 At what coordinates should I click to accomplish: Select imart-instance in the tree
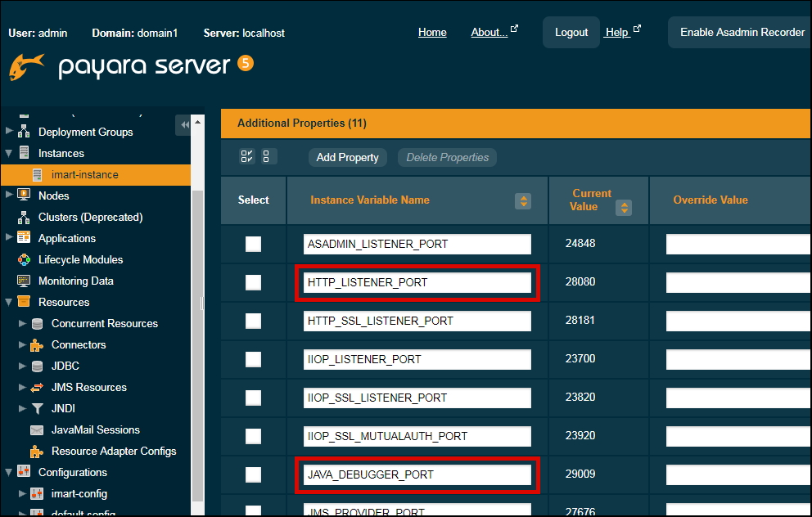click(84, 174)
